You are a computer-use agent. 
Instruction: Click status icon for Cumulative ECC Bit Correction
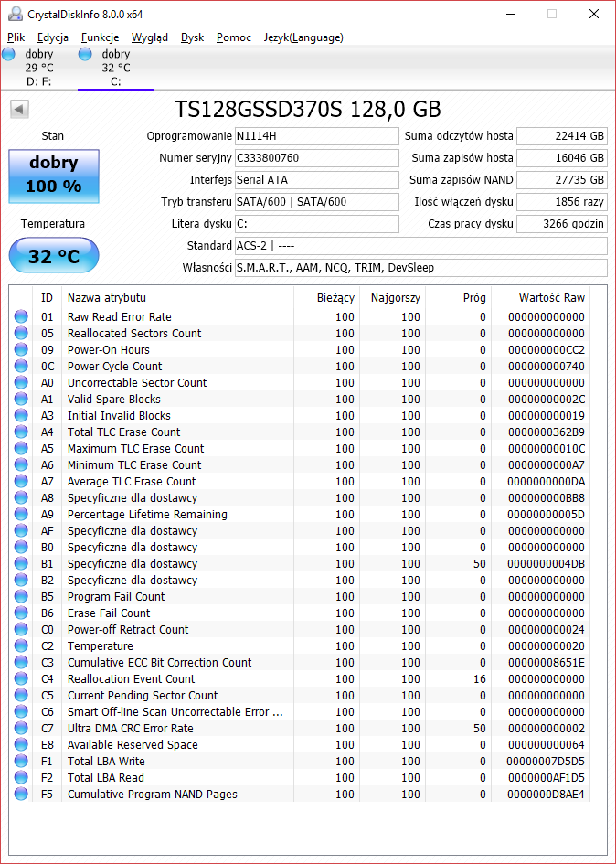21,662
